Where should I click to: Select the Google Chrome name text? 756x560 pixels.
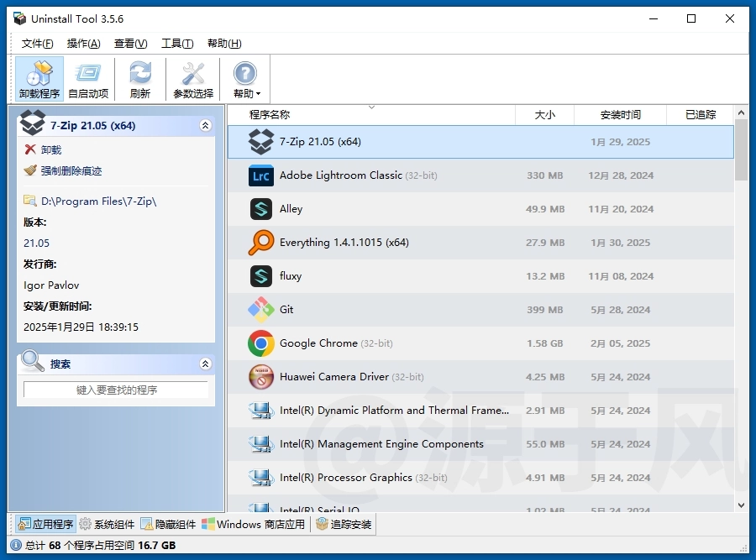click(x=318, y=343)
